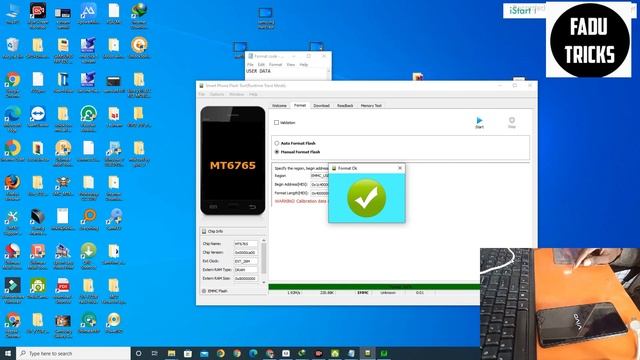Image resolution: width=640 pixels, height=360 pixels.
Task: Open File Explorer from the taskbar
Action: point(171,353)
